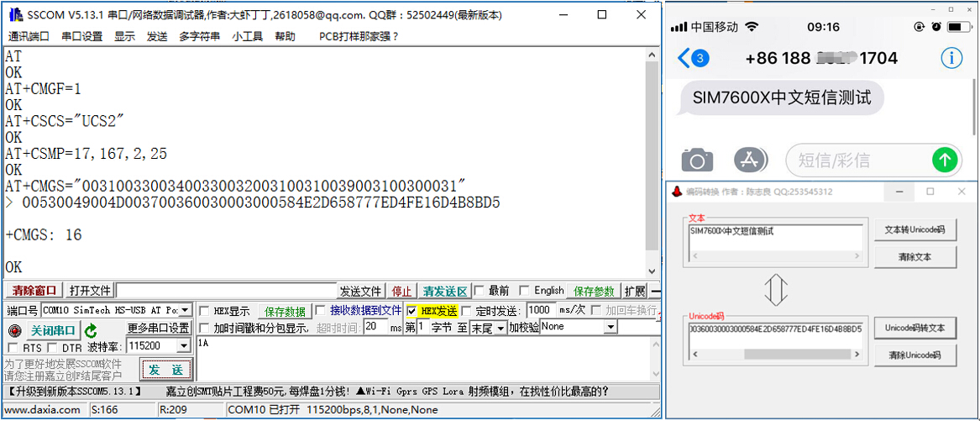Image resolution: width=980 pixels, height=421 pixels.
Task: Open the 多字符串 menu
Action: [x=199, y=36]
